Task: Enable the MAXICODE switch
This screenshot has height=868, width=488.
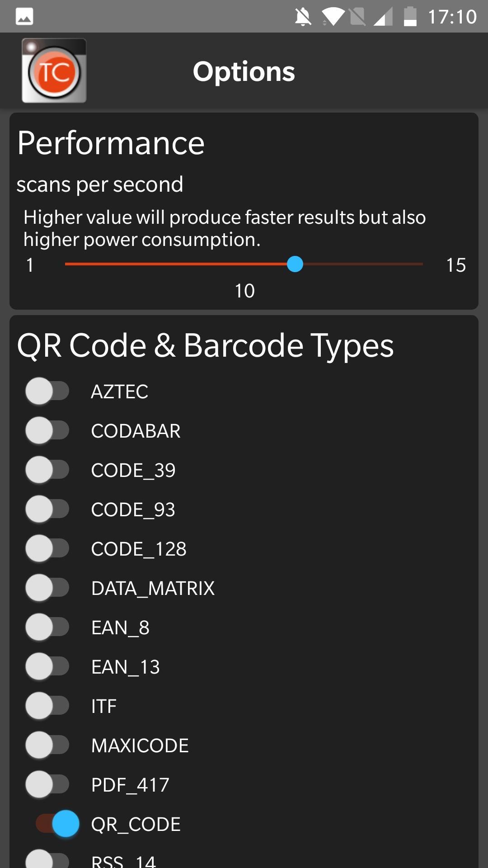Action: tap(47, 745)
